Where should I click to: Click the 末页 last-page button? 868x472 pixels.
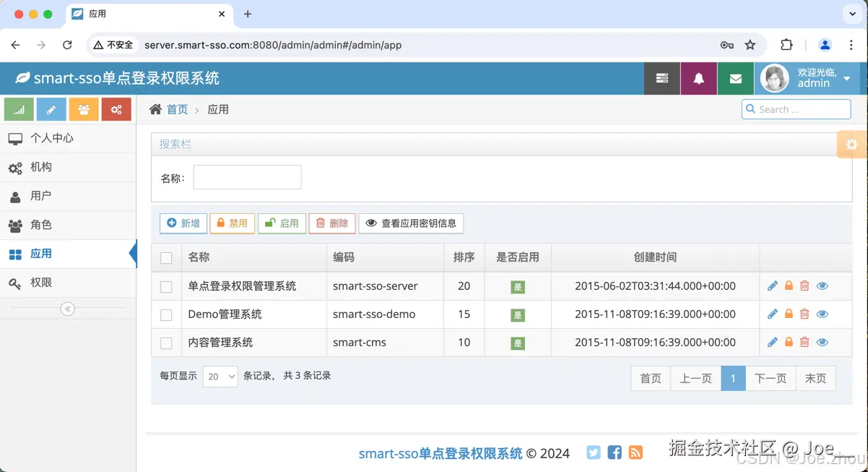(x=816, y=378)
